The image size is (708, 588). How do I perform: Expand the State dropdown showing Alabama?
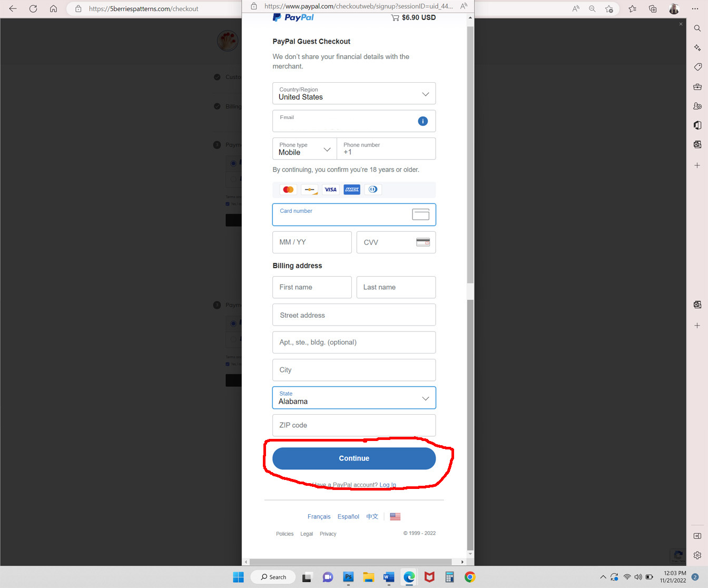(x=354, y=398)
